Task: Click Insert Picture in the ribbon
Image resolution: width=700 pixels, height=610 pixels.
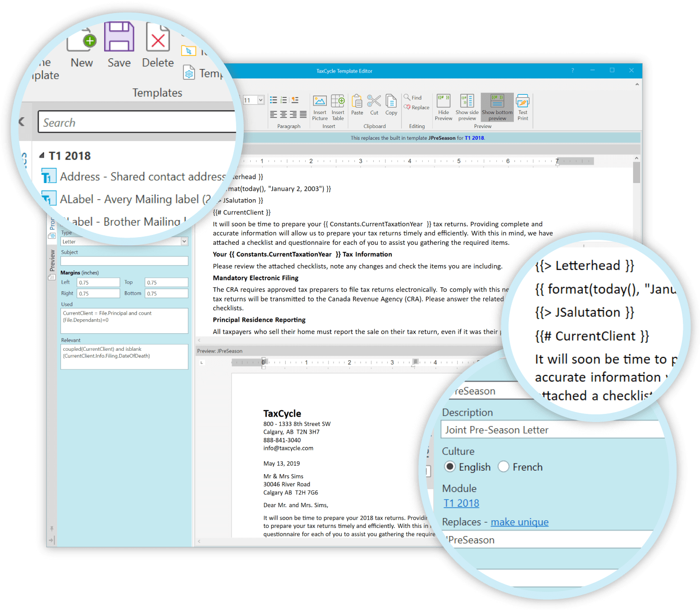Action: click(320, 108)
